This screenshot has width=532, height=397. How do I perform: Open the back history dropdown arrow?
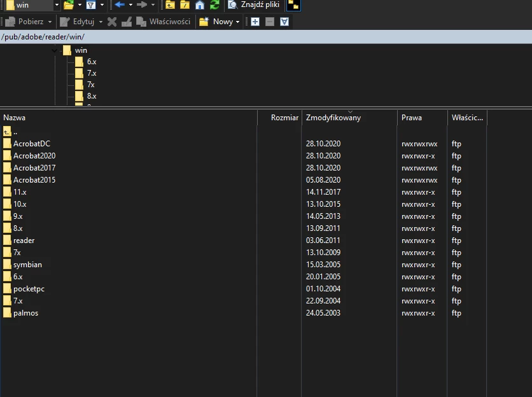pyautogui.click(x=130, y=4)
